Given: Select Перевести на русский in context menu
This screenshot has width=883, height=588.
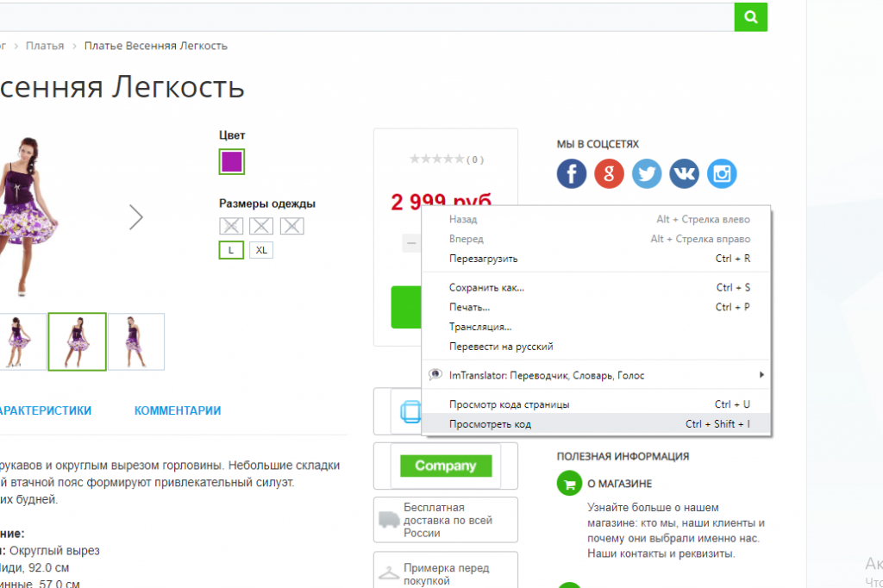Looking at the screenshot, I should click(x=596, y=347).
